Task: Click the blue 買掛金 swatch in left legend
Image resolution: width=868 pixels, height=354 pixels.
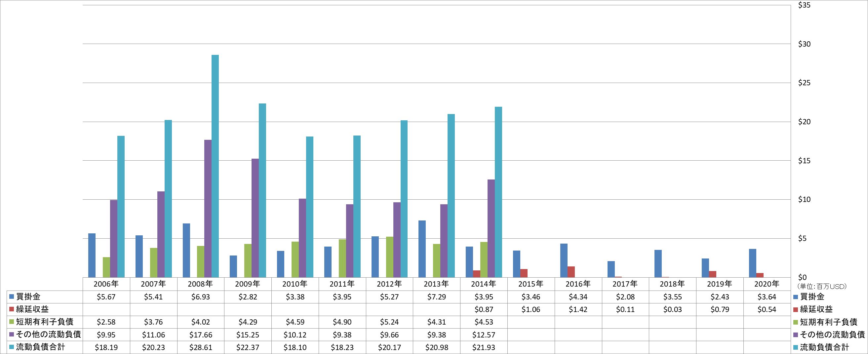Action: coord(12,297)
